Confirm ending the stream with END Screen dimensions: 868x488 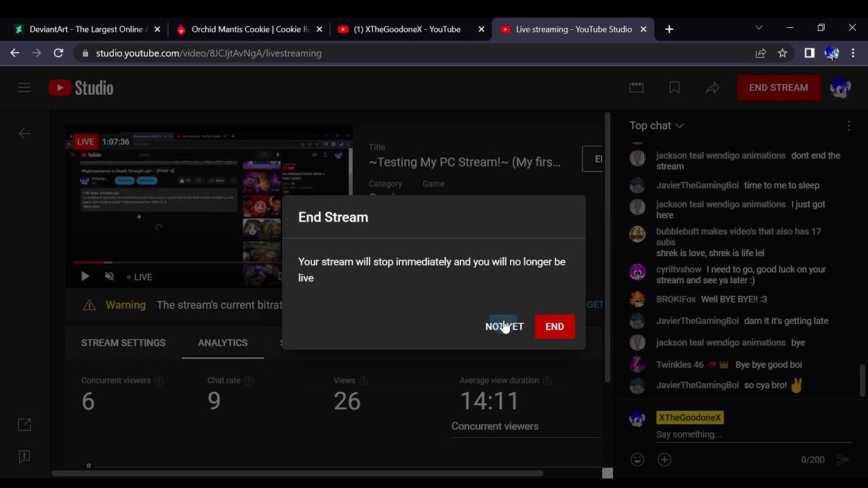[555, 327]
